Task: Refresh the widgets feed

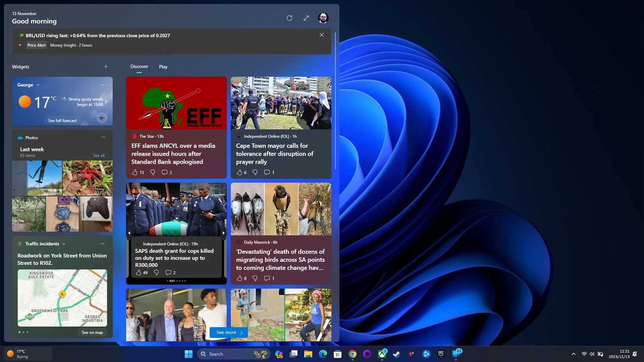Action: [289, 18]
